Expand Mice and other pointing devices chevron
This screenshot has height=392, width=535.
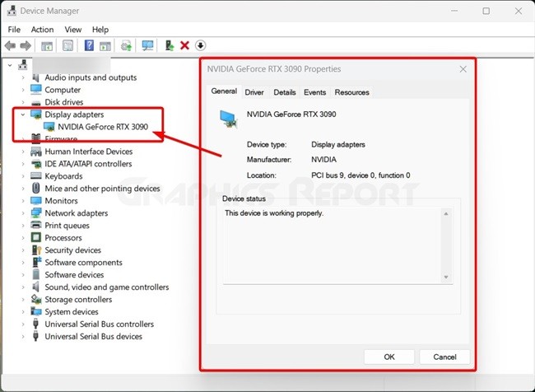pos(23,189)
